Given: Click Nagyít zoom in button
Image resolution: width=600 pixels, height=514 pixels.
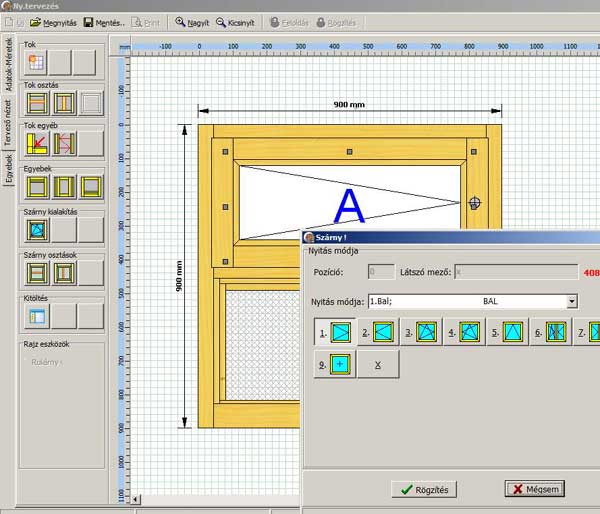Looking at the screenshot, I should coord(192,23).
